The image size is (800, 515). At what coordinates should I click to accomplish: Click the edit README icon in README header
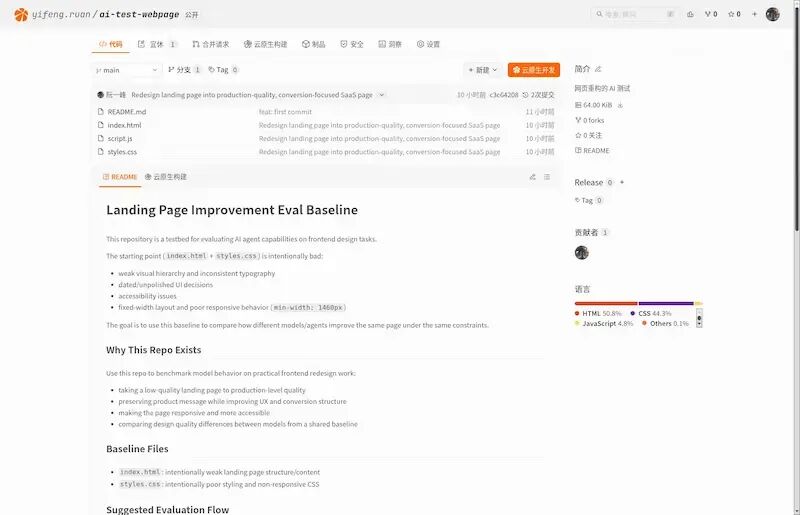click(x=533, y=177)
